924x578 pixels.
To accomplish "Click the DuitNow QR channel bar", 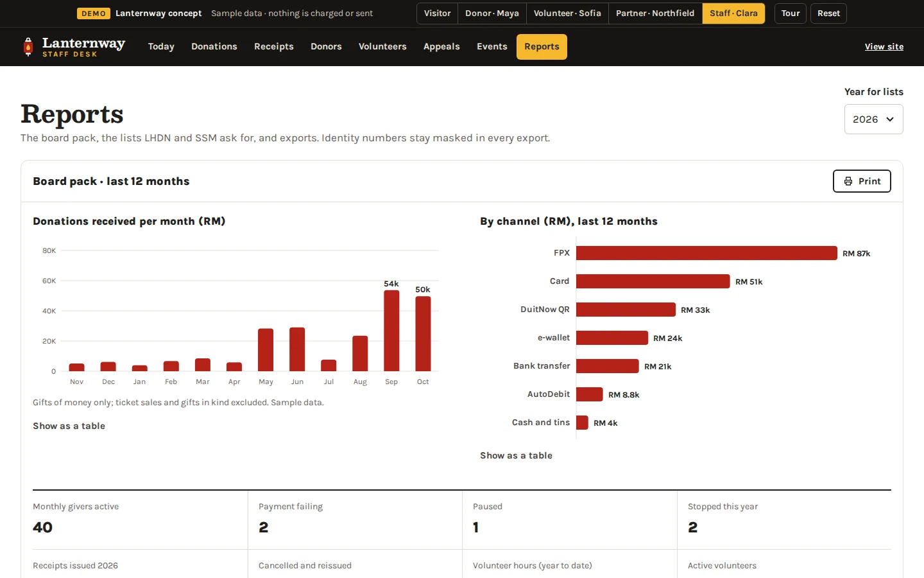I will [626, 310].
